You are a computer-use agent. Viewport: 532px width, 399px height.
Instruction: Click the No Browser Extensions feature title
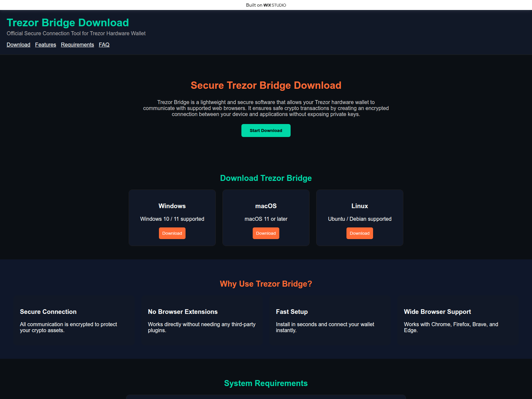183,312
